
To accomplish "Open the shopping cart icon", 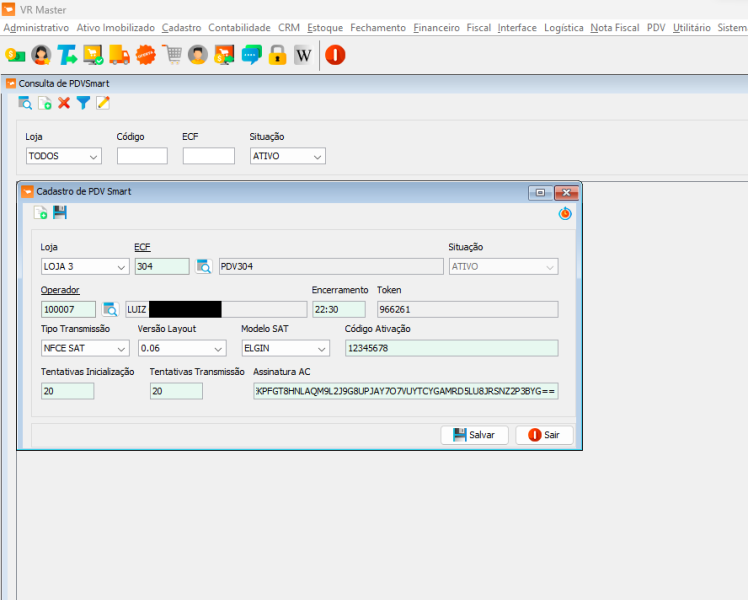I will pos(172,55).
